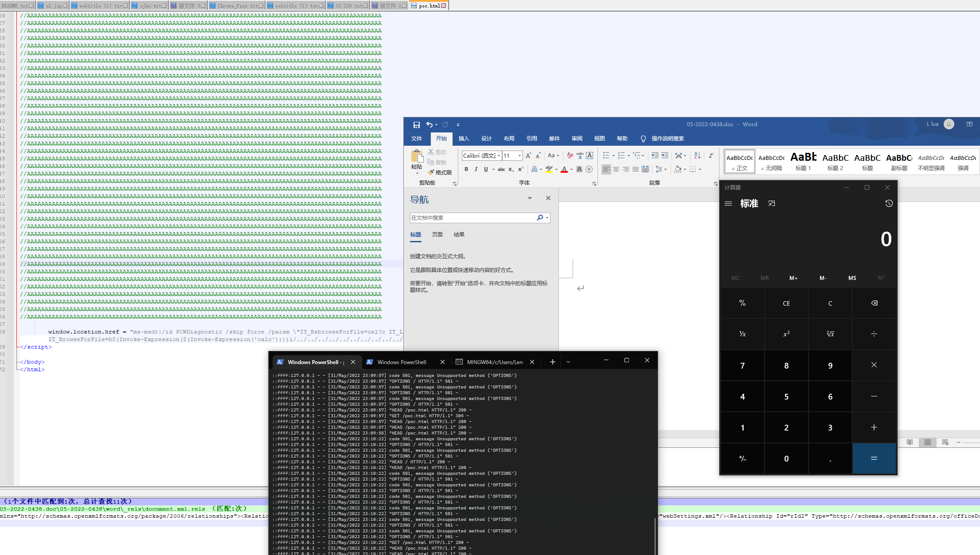
Task: Select the 结果 tab in navigation pane
Action: (459, 235)
